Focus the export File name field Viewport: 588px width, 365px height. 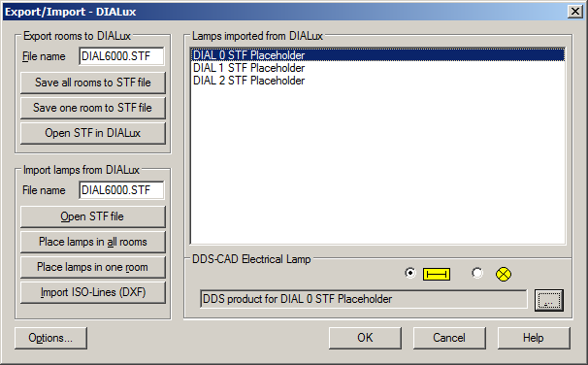pyautogui.click(x=121, y=56)
